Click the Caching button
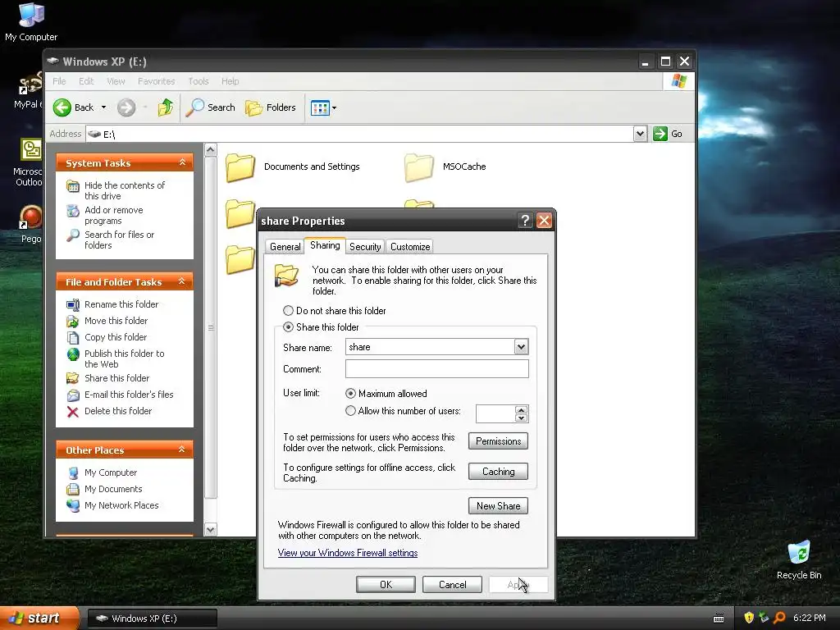840x630 pixels. [x=498, y=472]
